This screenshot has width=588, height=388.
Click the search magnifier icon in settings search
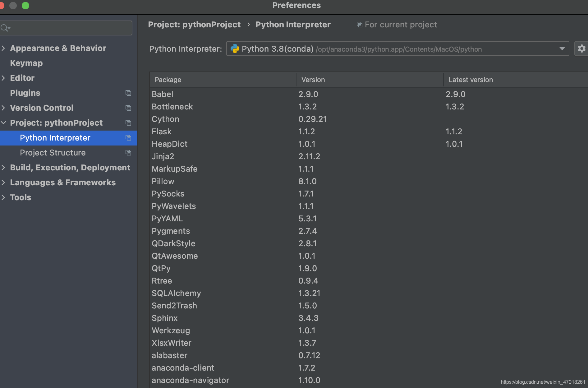[5, 28]
